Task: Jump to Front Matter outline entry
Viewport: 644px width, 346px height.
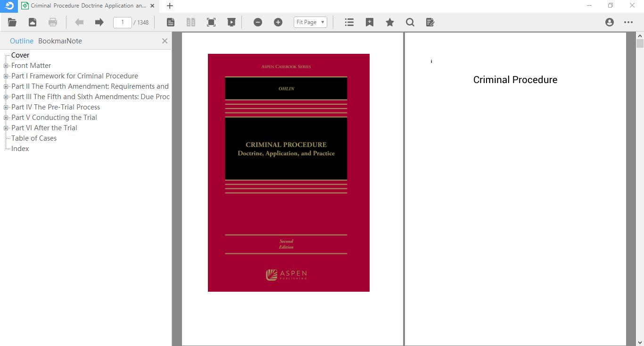Action: click(31, 66)
